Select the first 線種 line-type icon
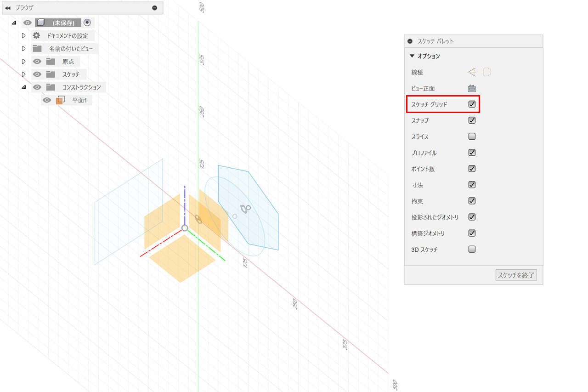Image resolution: width=588 pixels, height=392 pixels. [472, 72]
